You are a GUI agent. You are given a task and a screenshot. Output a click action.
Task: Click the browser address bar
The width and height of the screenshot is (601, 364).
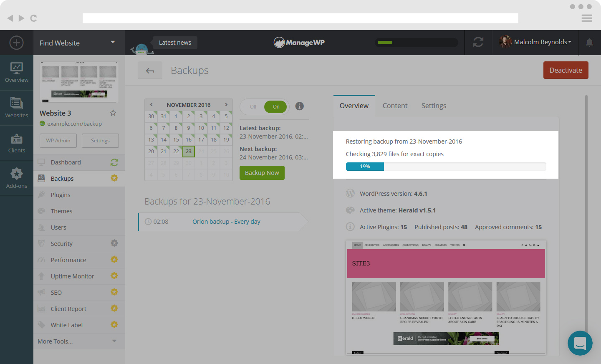click(300, 18)
